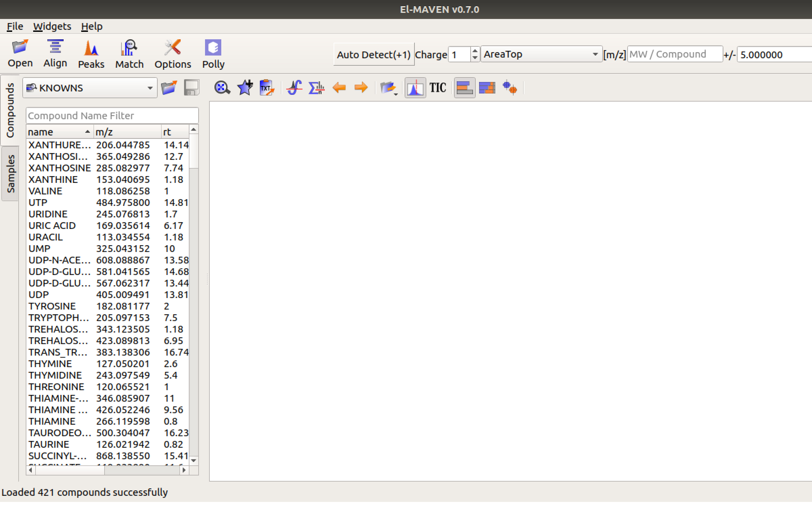The image size is (812, 508).
Task: Bookmark the current spectrum with the star icon
Action: tap(244, 88)
